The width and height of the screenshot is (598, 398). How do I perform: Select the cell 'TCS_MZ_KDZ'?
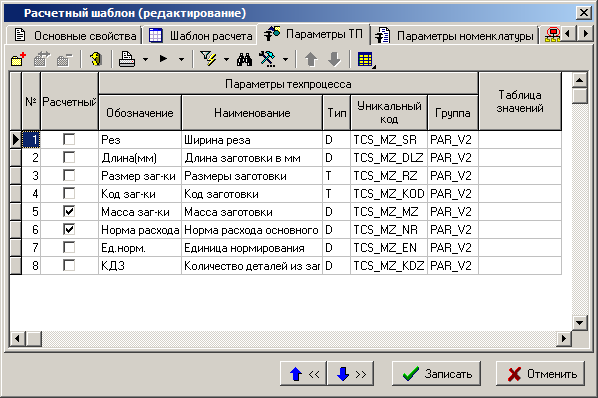(x=389, y=266)
